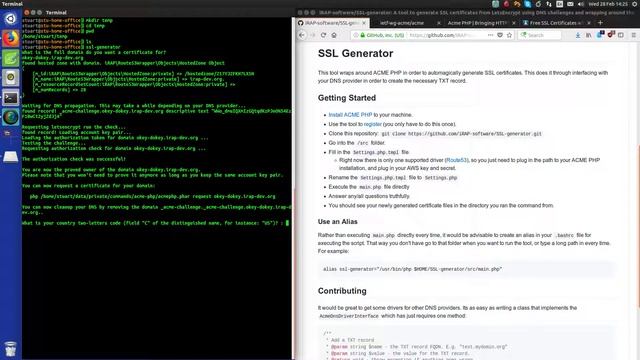The image size is (640, 360).
Task: Close the IRAP-software/SSL-generator tab
Action: (x=364, y=23)
